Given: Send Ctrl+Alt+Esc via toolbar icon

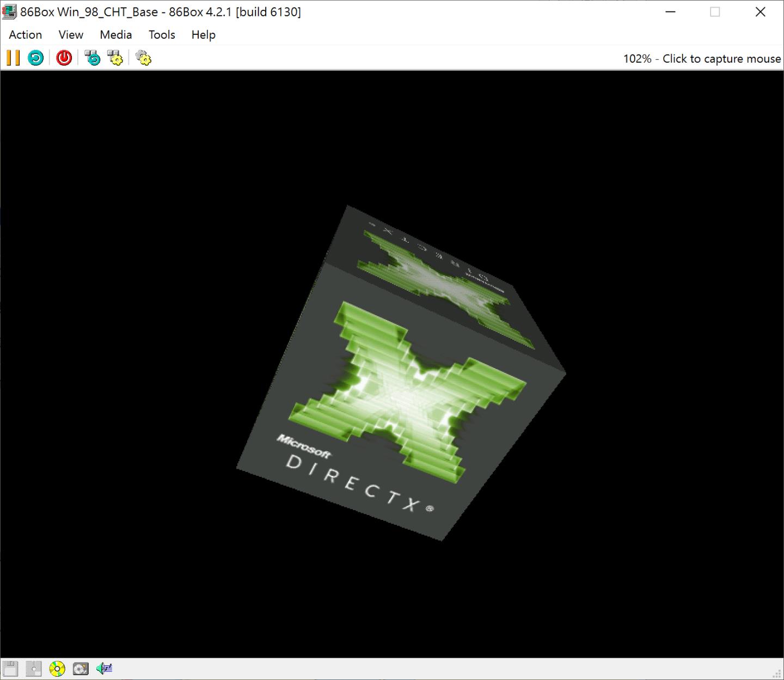Looking at the screenshot, I should [115, 58].
